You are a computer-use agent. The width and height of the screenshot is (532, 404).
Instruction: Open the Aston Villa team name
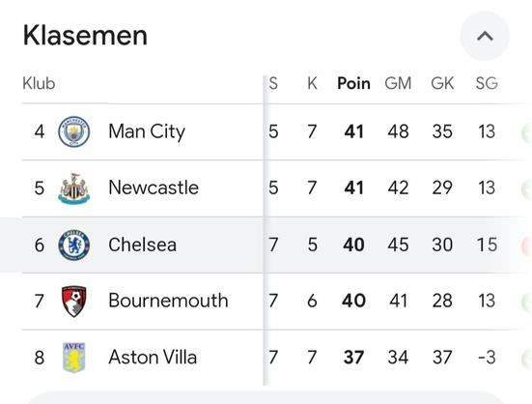(153, 358)
